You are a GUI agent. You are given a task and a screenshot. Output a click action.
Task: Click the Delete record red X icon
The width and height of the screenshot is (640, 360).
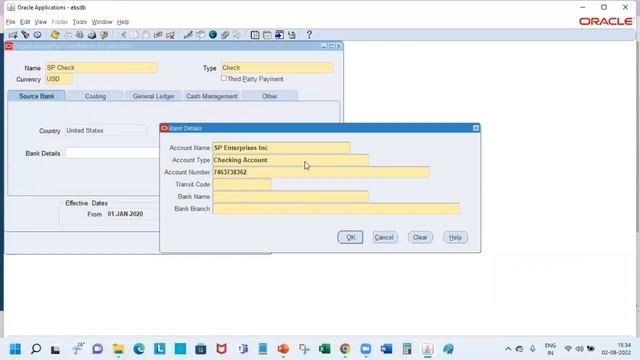point(170,35)
